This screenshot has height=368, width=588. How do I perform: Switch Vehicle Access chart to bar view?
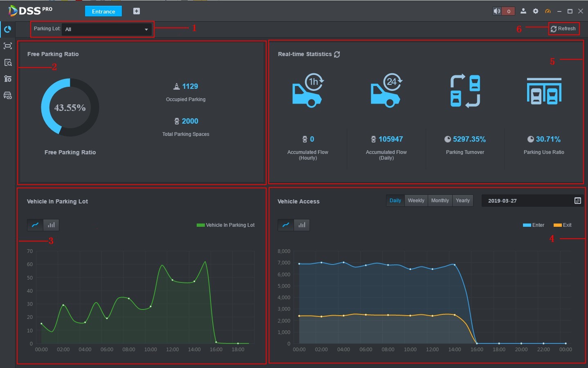click(x=302, y=225)
